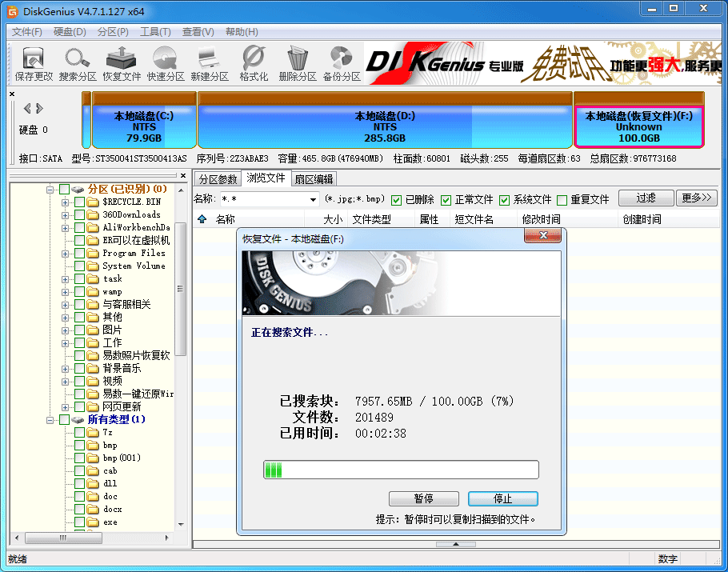
Task: Check the docx folder checkbox
Action: 79,510
